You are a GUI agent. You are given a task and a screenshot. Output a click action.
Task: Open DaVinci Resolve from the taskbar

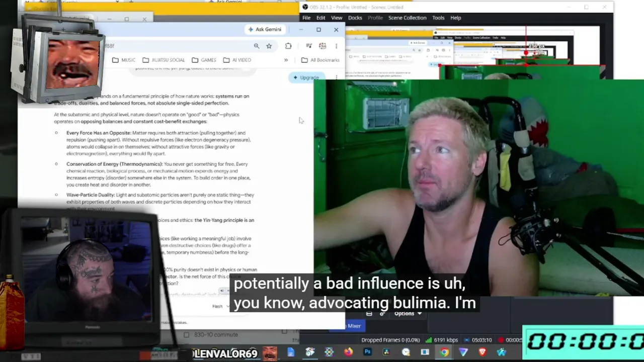point(386,352)
